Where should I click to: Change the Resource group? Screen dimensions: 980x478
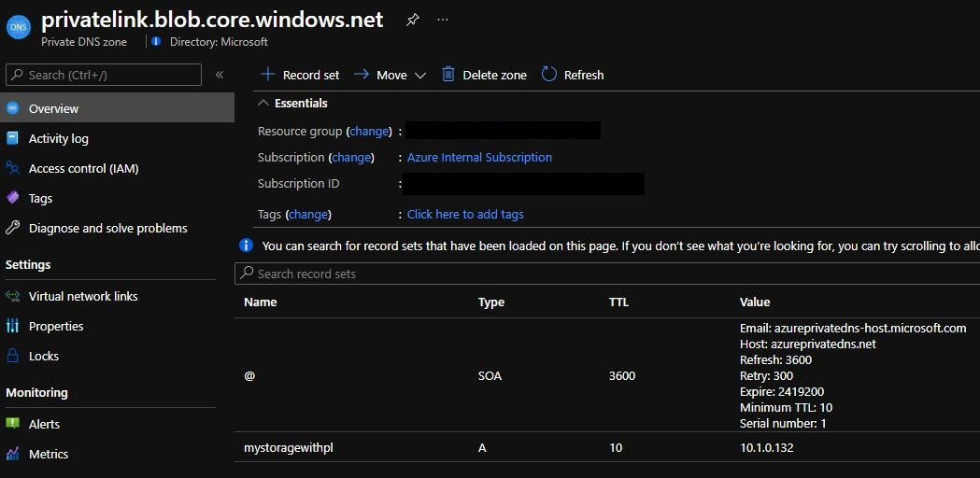click(x=369, y=132)
